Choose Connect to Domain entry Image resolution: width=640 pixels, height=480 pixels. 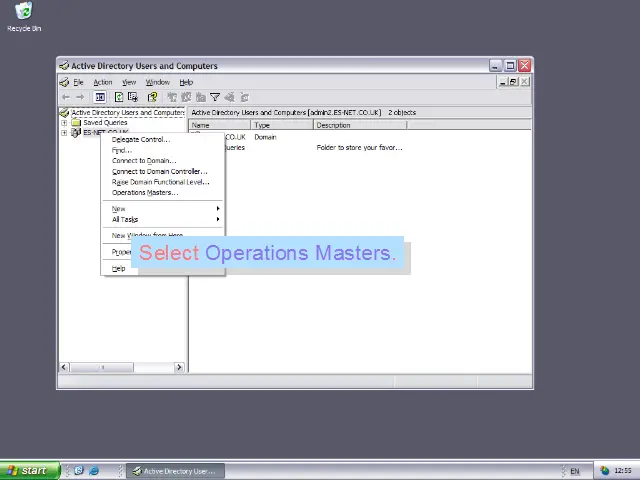(163, 161)
